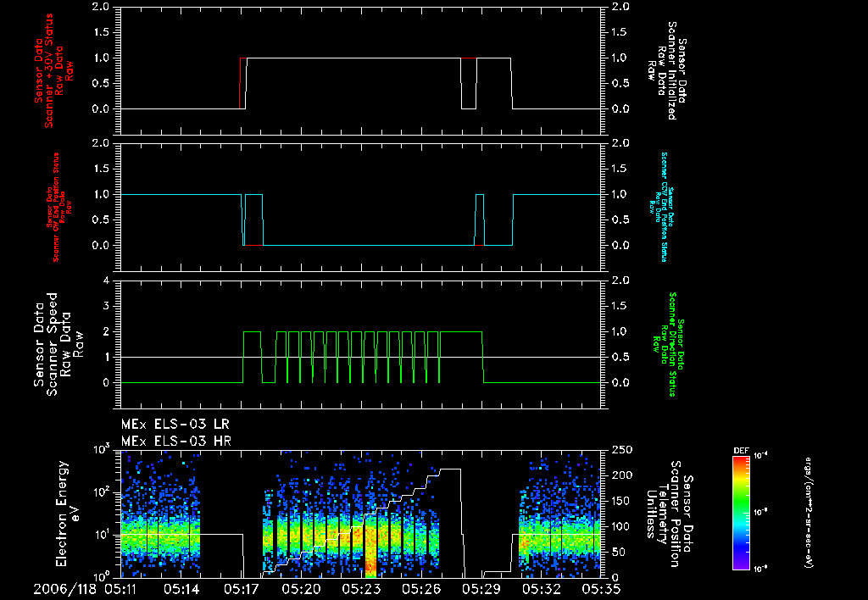868x600 pixels.
Task: Click the 4 tick on Scanner Speed axis
Action: coord(106,281)
